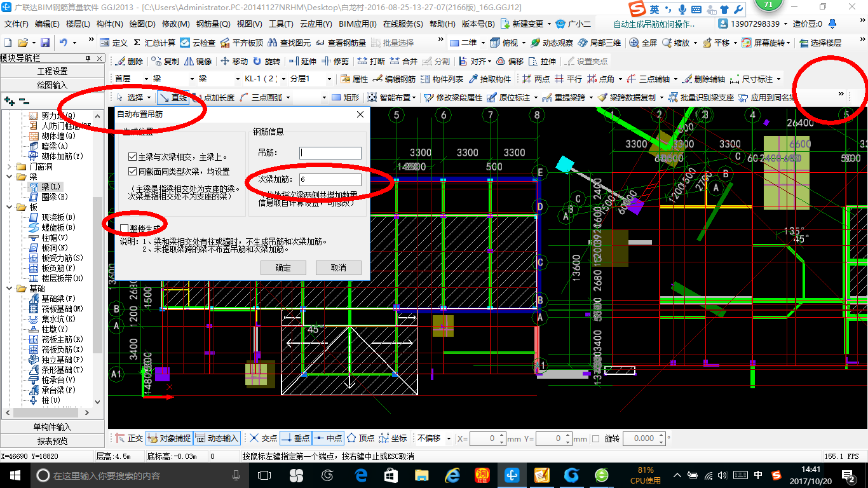Open the 绘图(D) menu
Viewport: 868px width, 488px height.
tap(142, 24)
